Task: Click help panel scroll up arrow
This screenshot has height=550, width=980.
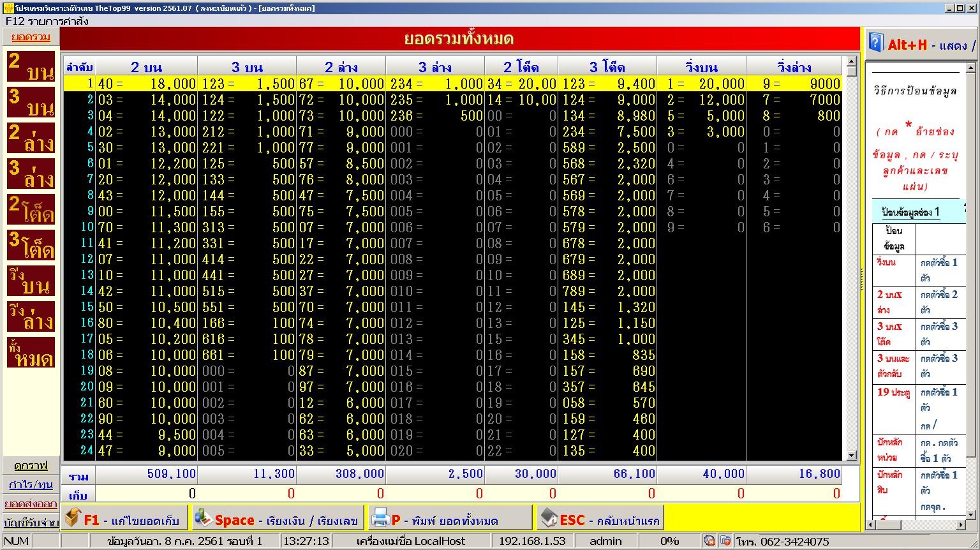Action: 971,67
